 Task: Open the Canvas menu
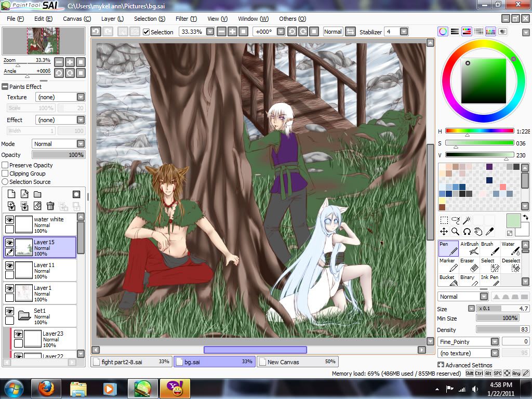[x=77, y=19]
